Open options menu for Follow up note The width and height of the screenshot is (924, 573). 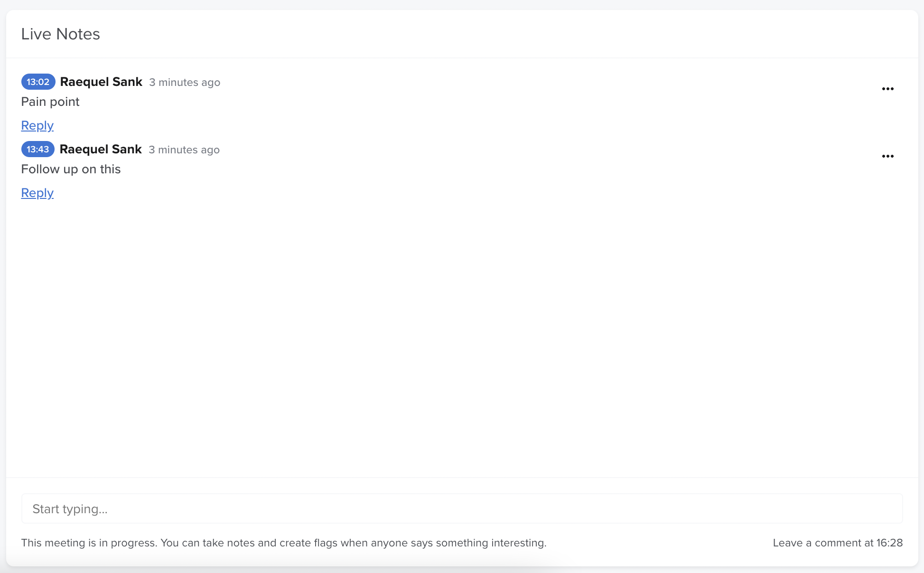(x=887, y=156)
